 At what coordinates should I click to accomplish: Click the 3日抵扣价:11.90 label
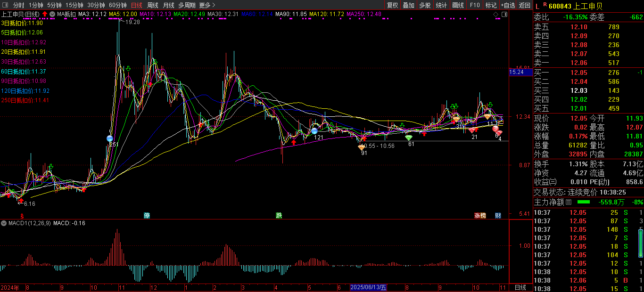22,23
